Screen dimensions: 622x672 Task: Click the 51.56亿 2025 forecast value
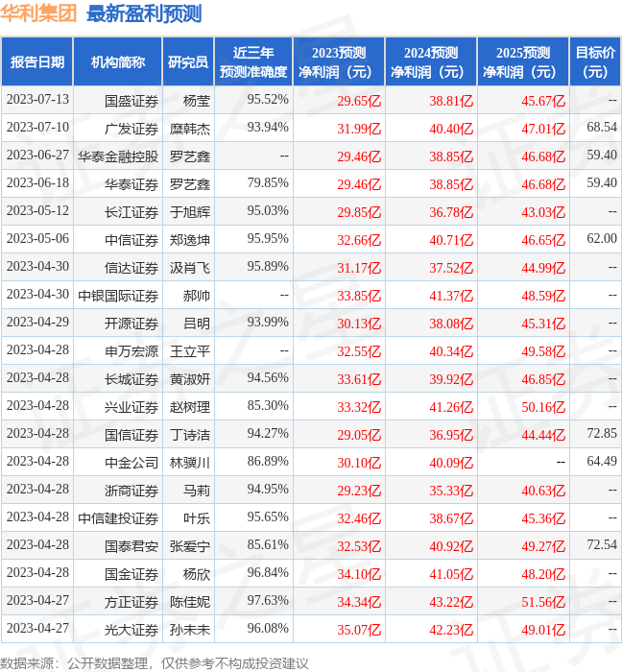(x=543, y=602)
